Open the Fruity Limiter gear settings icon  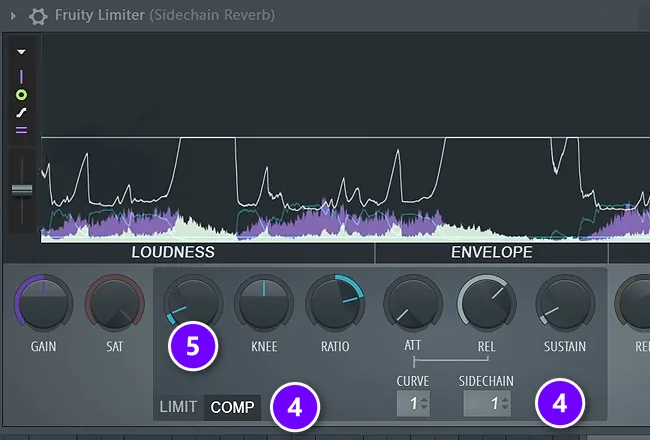38,16
